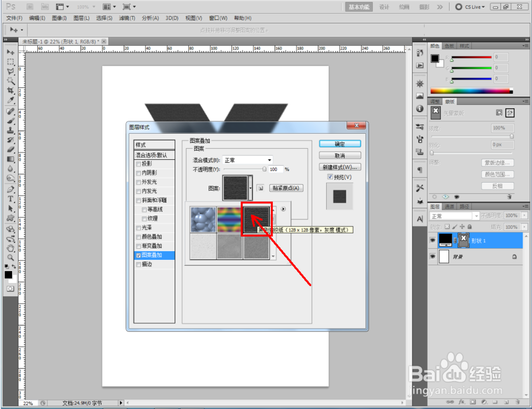Screen dimensions: 532x409
Task: Select the Hand tool
Action: click(x=11, y=248)
